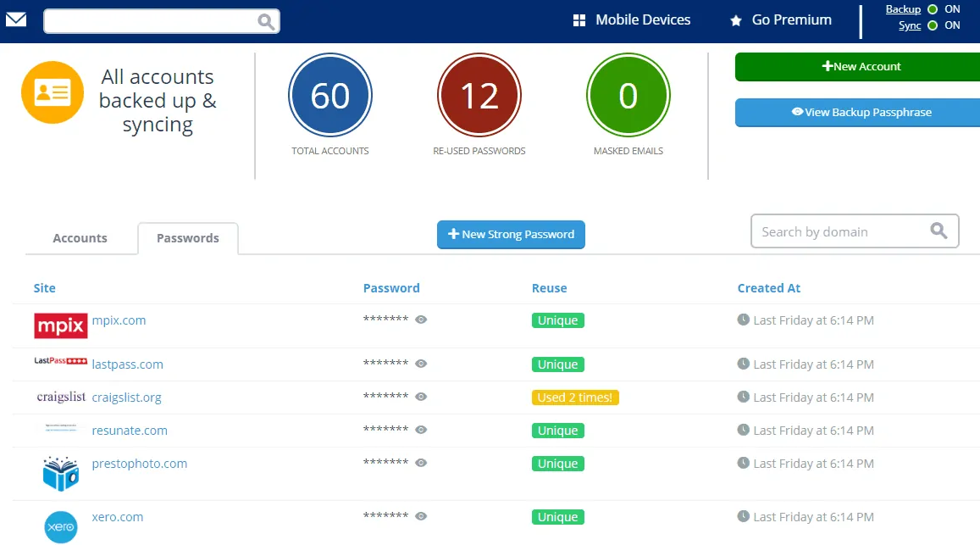Open the xero.com link

click(118, 517)
